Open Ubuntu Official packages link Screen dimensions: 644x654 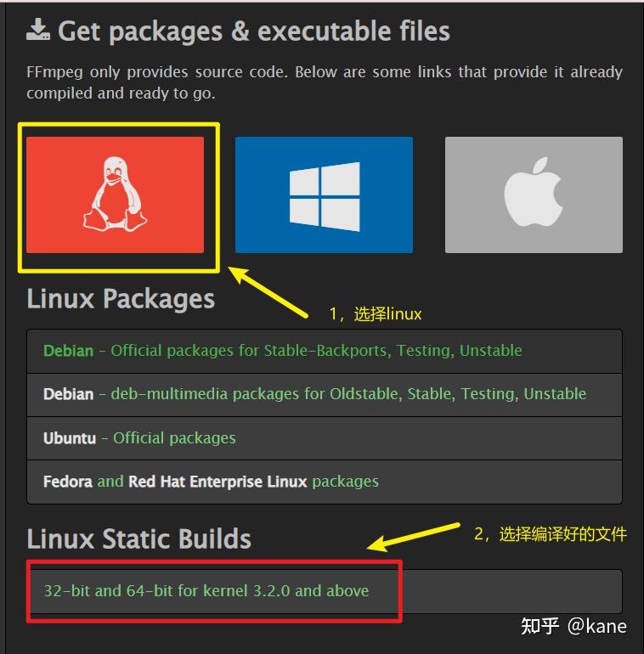139,438
